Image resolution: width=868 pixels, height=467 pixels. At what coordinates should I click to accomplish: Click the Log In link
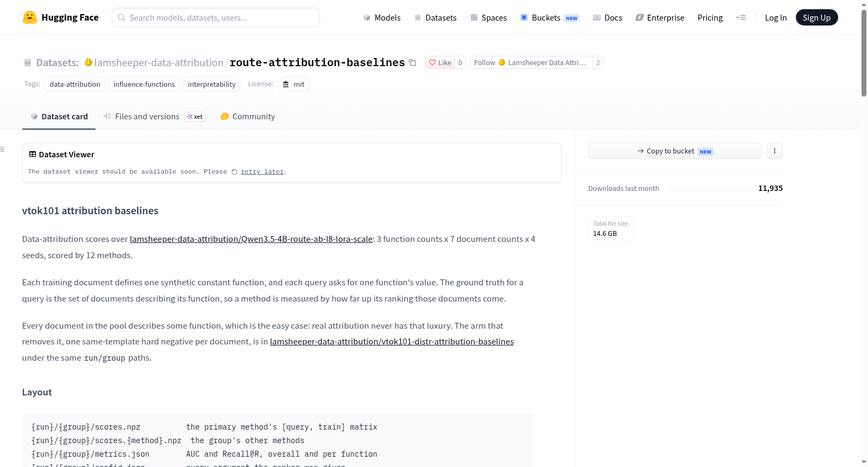pos(776,17)
